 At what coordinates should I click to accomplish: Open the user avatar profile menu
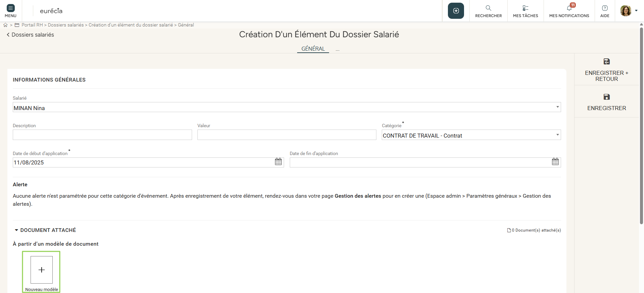(629, 11)
